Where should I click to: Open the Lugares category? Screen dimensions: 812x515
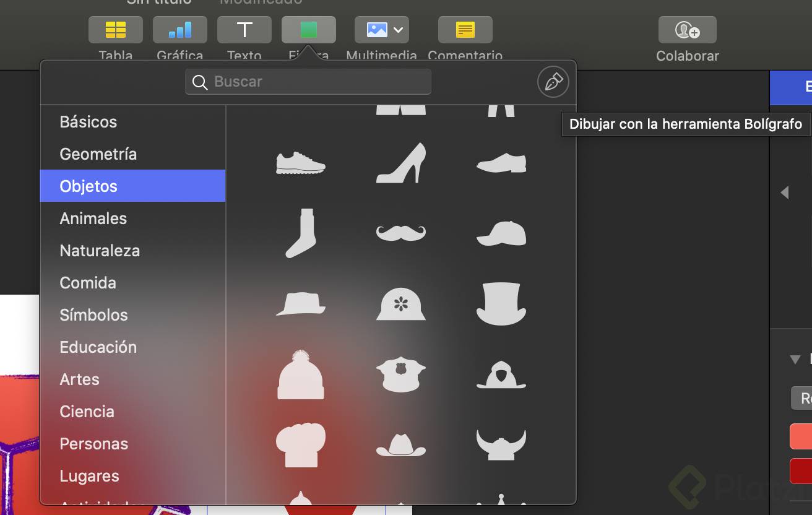tap(132, 475)
